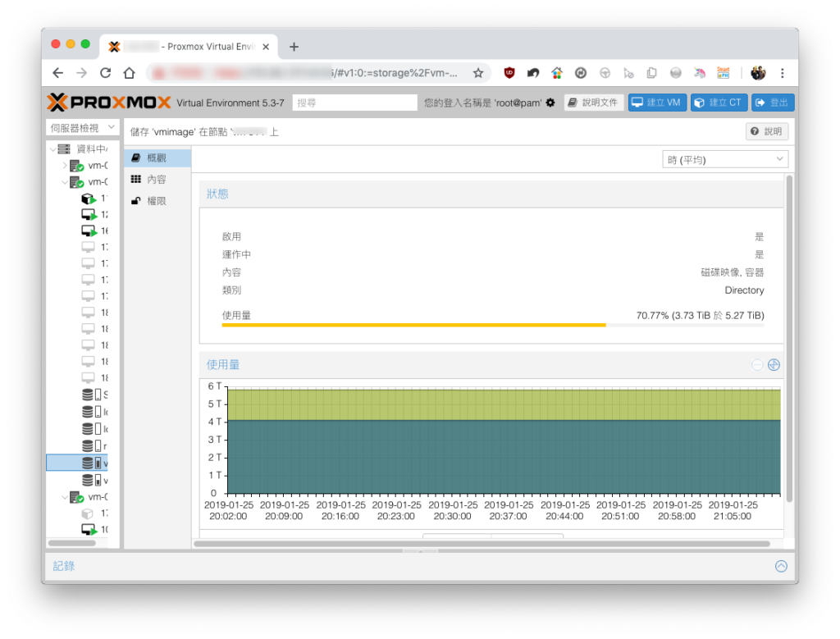Click the gear icon next to root@pam
The height and width of the screenshot is (639, 840).
550,103
